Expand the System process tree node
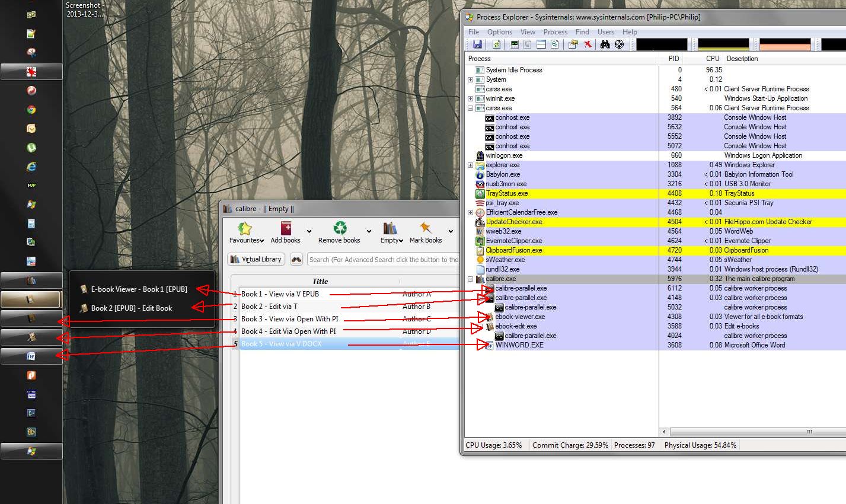The image size is (846, 504). tap(470, 79)
